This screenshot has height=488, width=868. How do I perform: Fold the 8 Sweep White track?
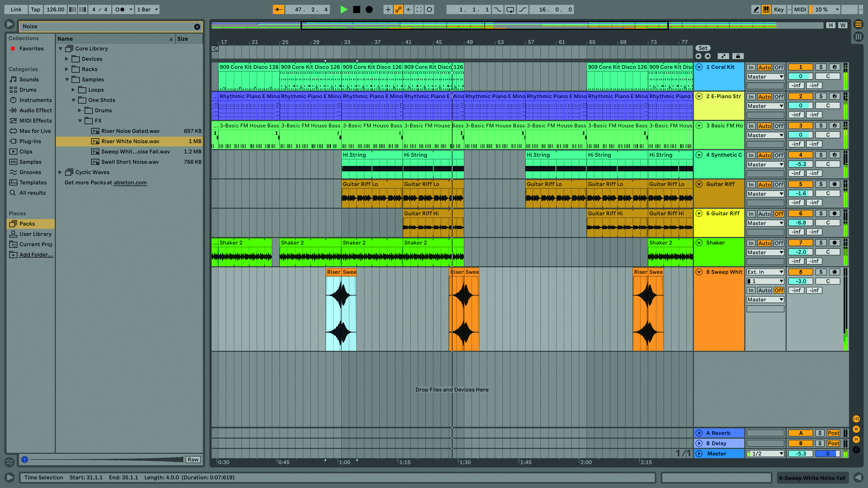(x=699, y=272)
